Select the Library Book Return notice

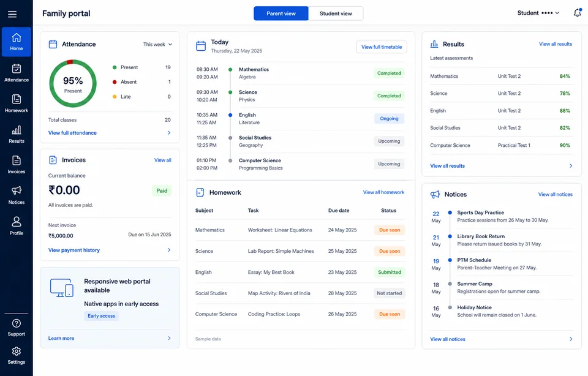click(x=502, y=240)
